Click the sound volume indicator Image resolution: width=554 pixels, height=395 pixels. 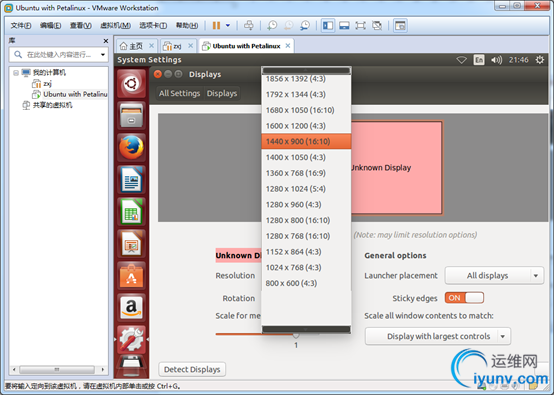coord(496,60)
